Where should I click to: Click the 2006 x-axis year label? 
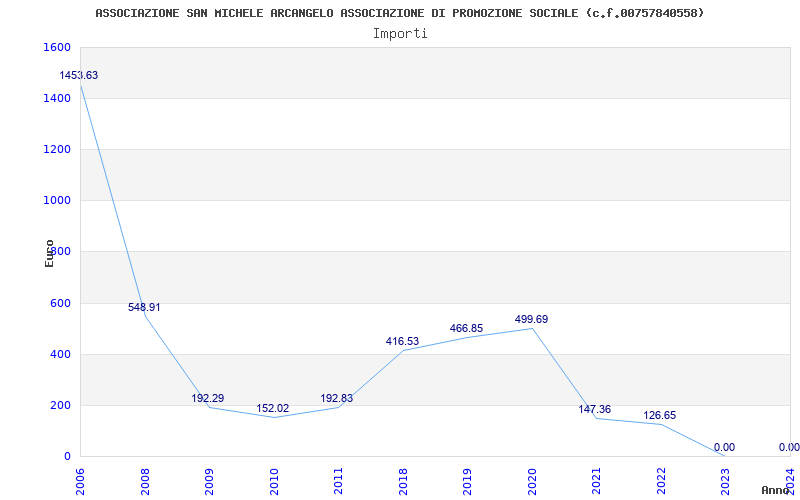pyautogui.click(x=80, y=480)
